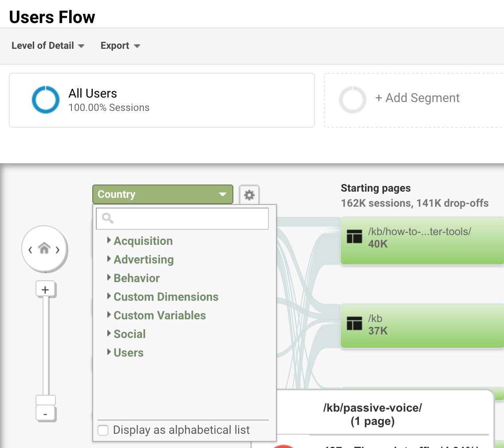Enable Display as alphabetical list
Viewport: 504px width, 448px height.
(x=102, y=430)
